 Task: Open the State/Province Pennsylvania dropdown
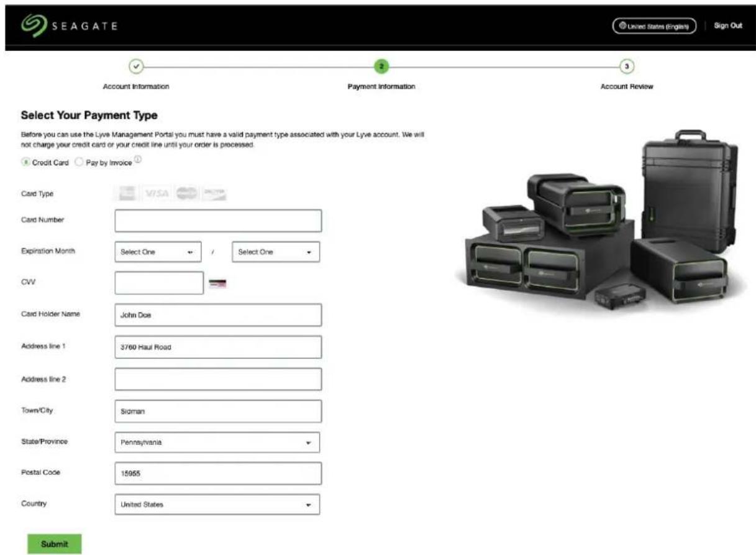click(x=217, y=443)
